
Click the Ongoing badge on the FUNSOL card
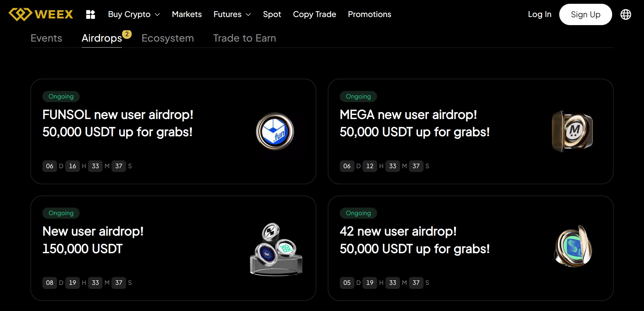click(61, 96)
